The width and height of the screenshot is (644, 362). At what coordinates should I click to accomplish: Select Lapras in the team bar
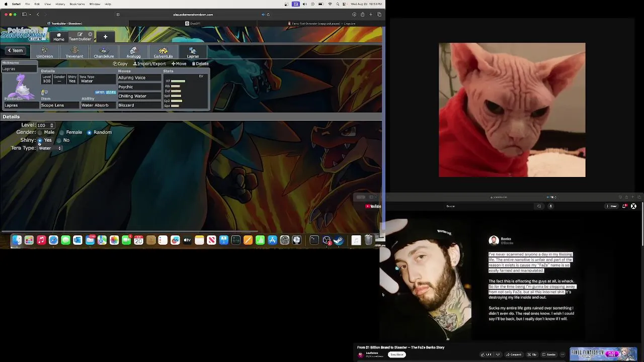193,52
